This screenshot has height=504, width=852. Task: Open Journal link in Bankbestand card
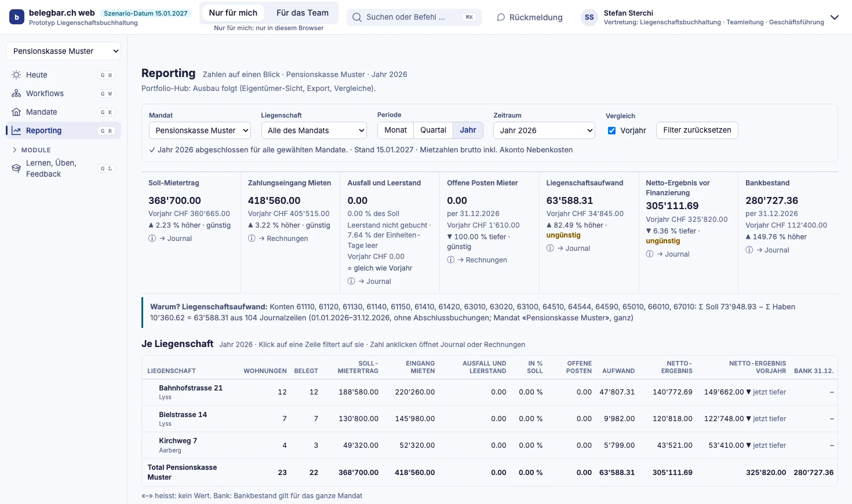773,250
